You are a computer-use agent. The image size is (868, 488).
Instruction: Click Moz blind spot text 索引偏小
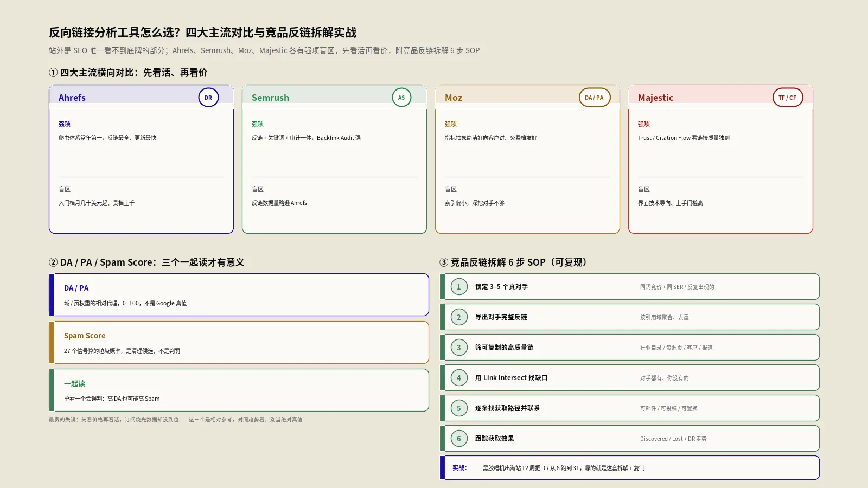475,203
